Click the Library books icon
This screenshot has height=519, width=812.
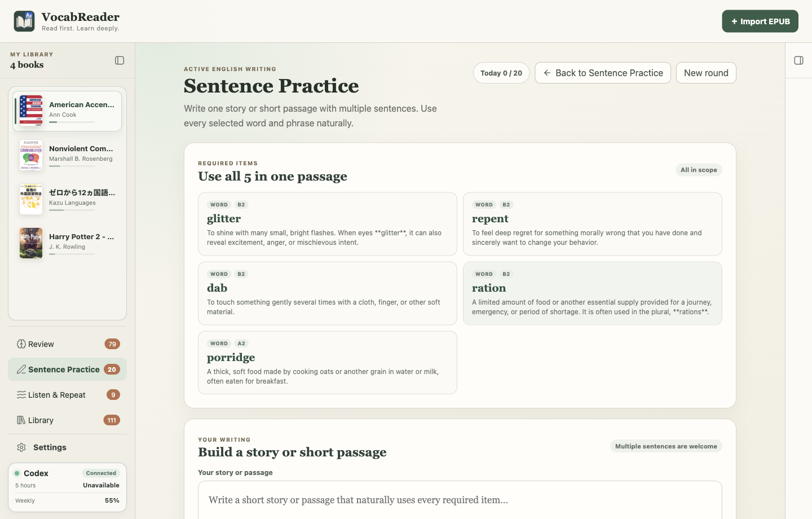21,420
